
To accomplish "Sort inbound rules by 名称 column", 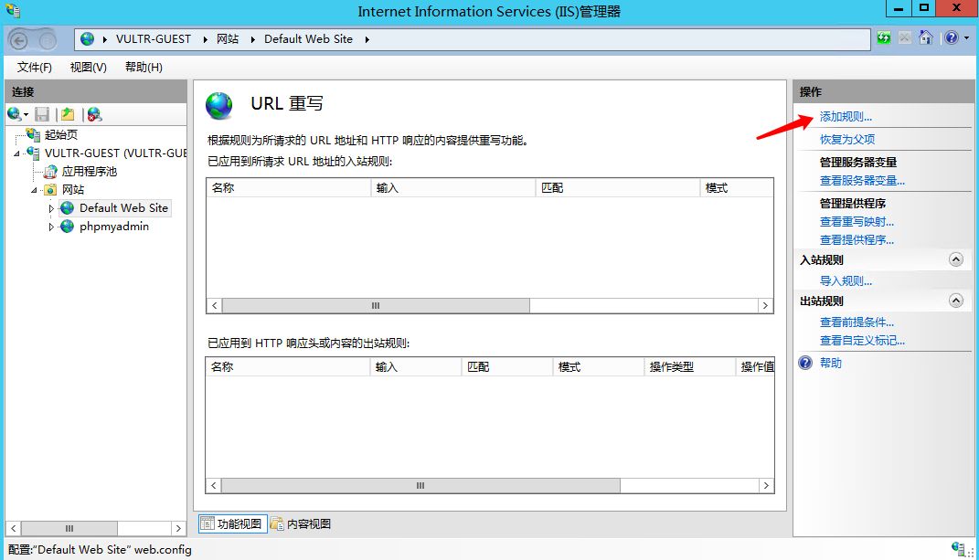I will (289, 188).
